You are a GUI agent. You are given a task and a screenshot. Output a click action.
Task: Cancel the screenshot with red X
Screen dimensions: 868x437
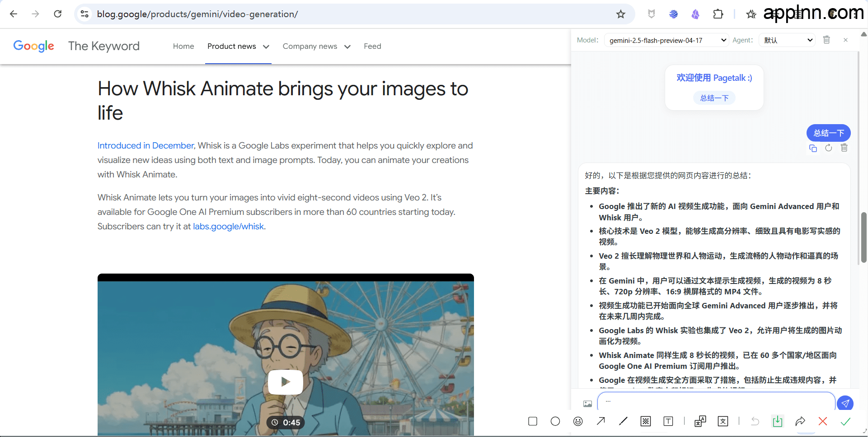point(823,421)
